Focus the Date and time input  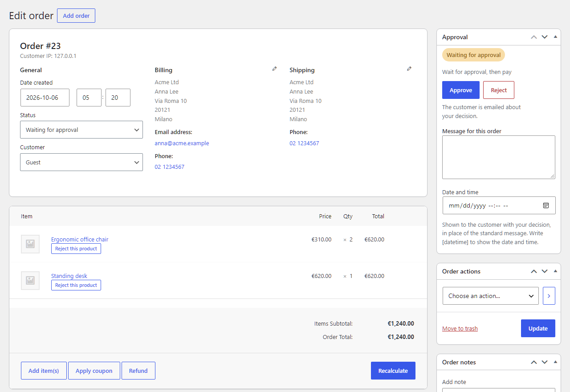[499, 205]
